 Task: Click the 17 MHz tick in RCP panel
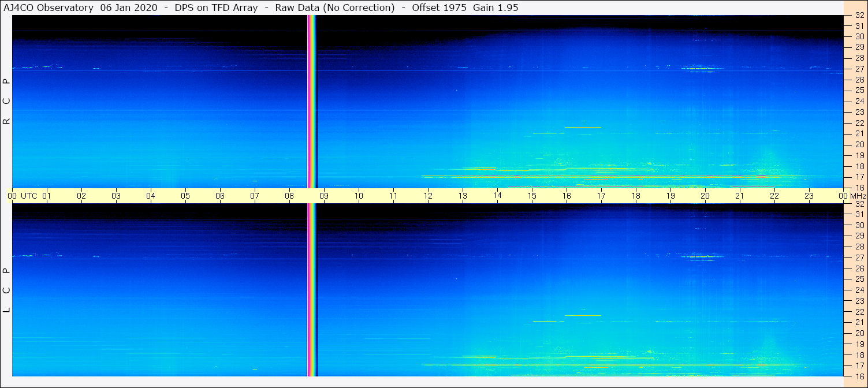pyautogui.click(x=859, y=177)
